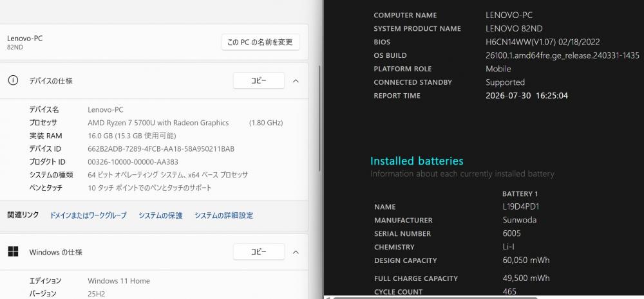Click computer name LENOVO-PC in battery report

click(x=509, y=15)
